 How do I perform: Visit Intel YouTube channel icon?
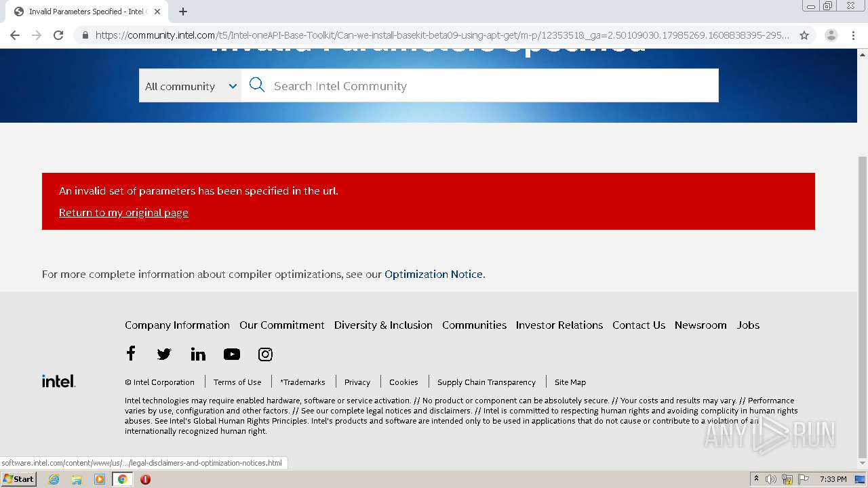coord(232,354)
